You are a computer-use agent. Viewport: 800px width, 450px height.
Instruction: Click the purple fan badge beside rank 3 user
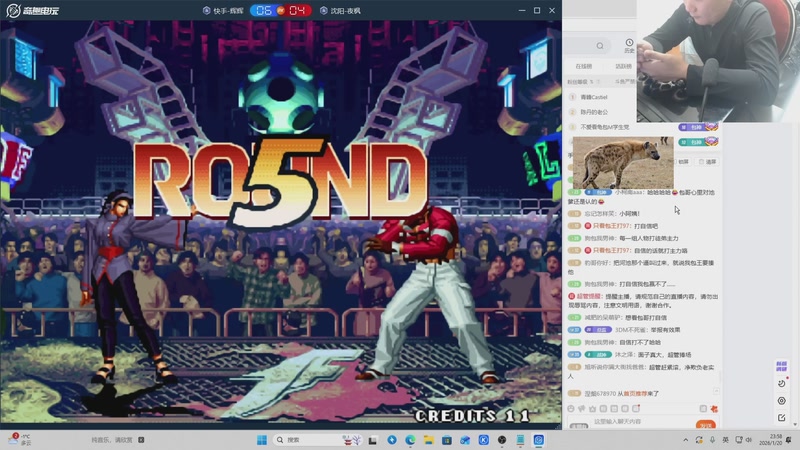698,127
